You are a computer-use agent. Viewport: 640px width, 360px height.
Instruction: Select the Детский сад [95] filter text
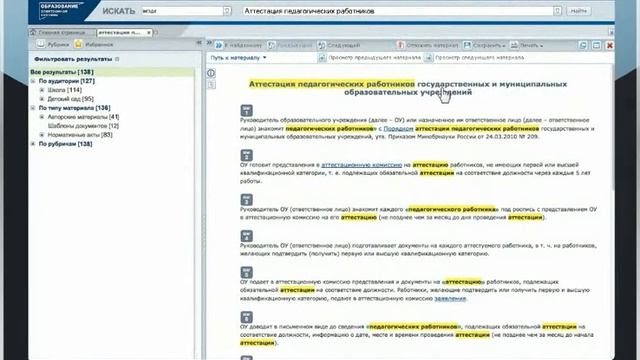click(x=70, y=99)
